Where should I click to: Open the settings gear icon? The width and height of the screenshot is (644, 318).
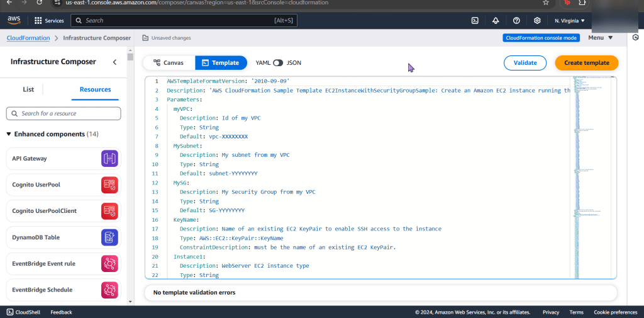[x=537, y=20]
